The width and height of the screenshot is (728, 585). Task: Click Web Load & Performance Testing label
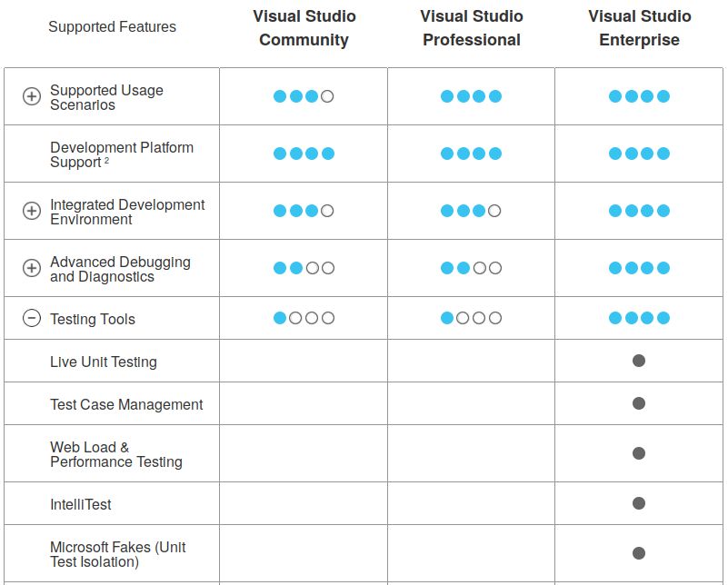[116, 454]
